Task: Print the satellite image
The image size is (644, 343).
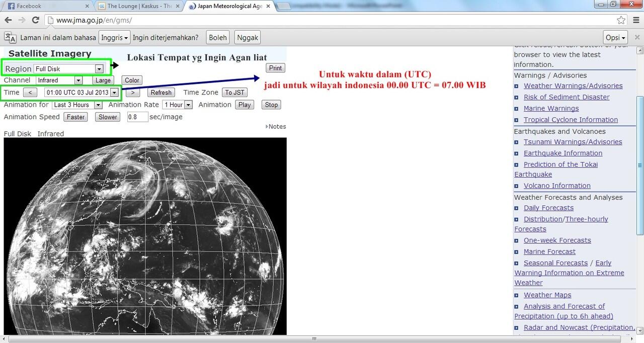Action: [x=275, y=68]
